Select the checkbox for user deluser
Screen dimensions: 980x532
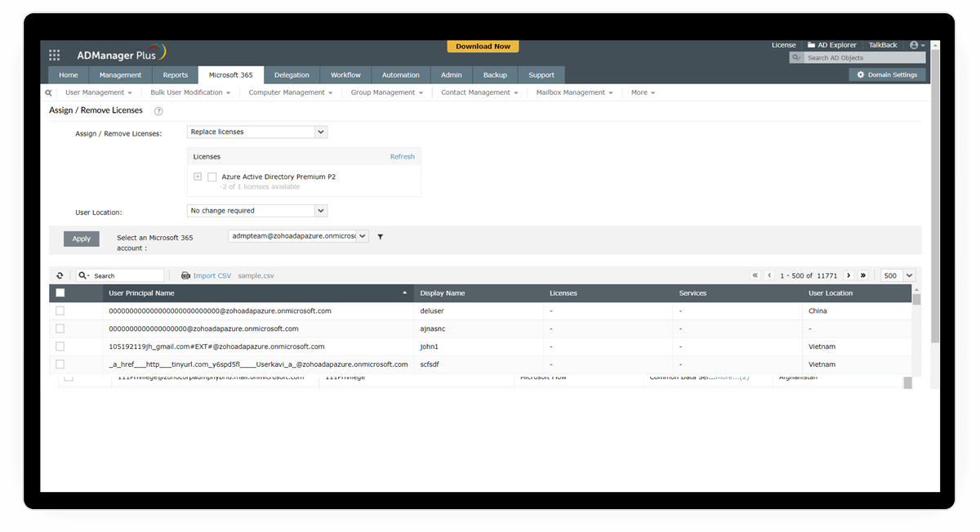(x=60, y=311)
